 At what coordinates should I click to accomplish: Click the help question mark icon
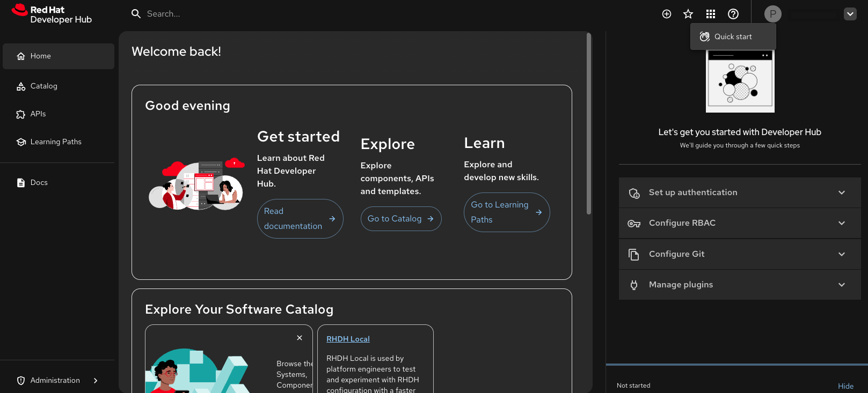pos(733,14)
